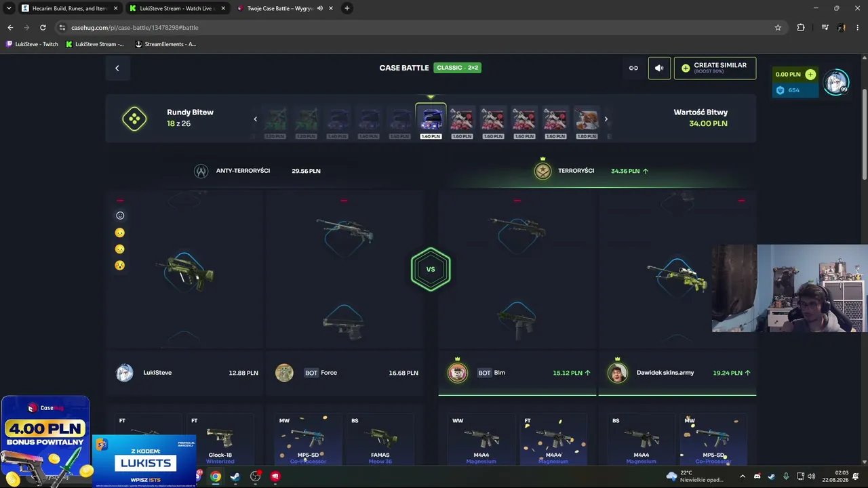Screen dimensions: 868x488
Task: Open the emoji reaction picker smiley outline
Action: tap(120, 216)
